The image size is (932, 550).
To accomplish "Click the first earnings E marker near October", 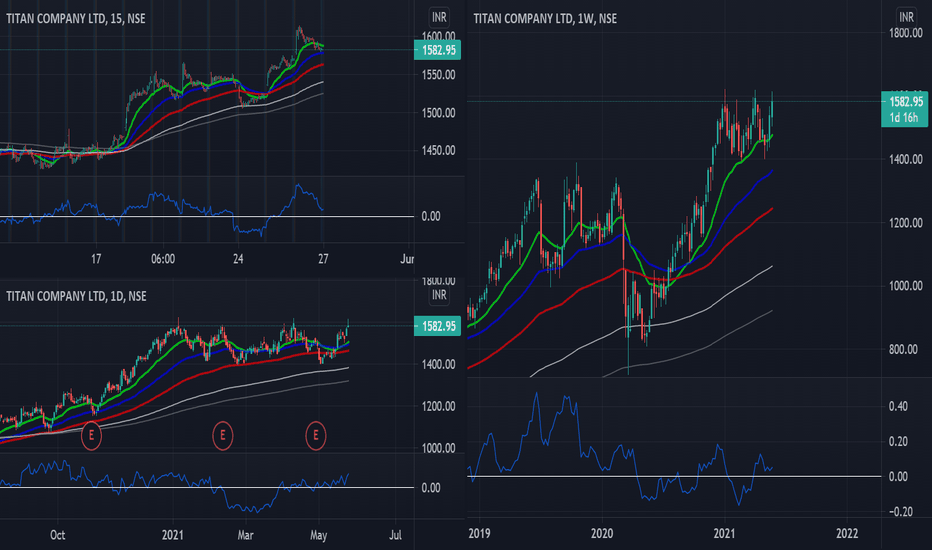I will [x=91, y=436].
